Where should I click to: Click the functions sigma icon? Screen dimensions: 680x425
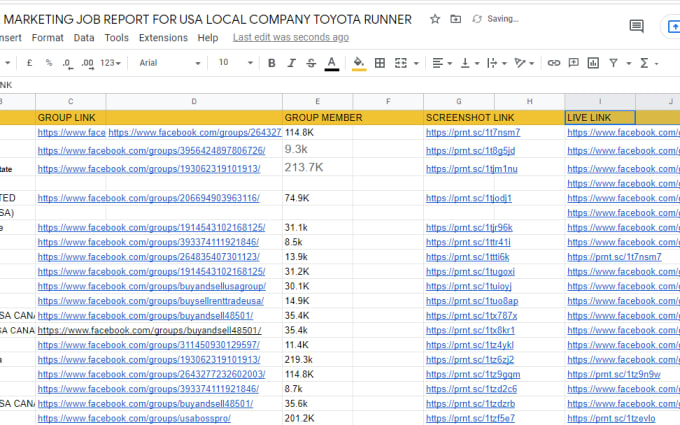tap(644, 63)
